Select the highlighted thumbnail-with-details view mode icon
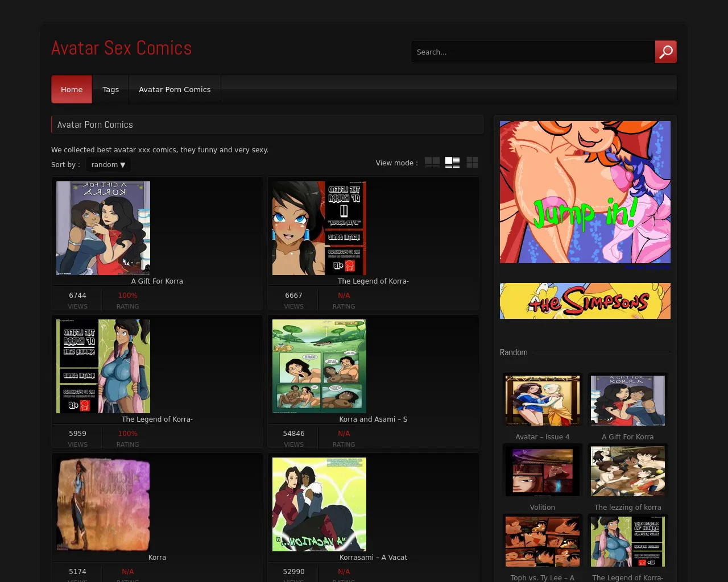The image size is (728, 582). coord(452,163)
